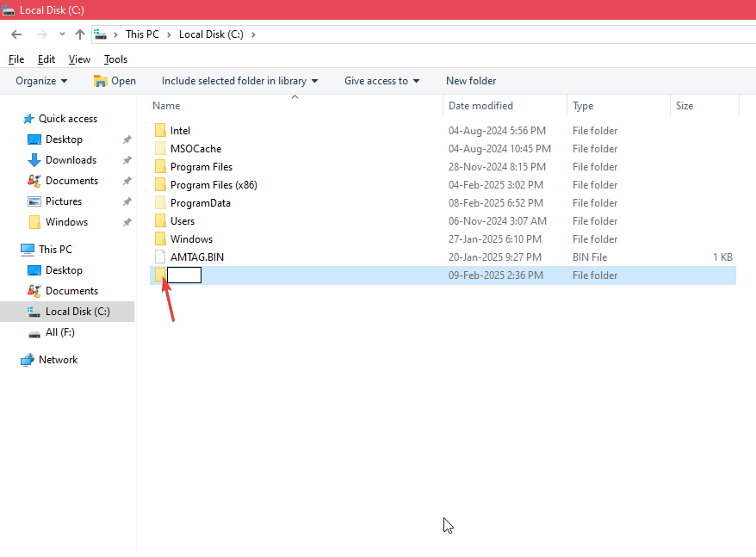Click the folder rename text field
This screenshot has height=557, width=756.
coord(184,275)
